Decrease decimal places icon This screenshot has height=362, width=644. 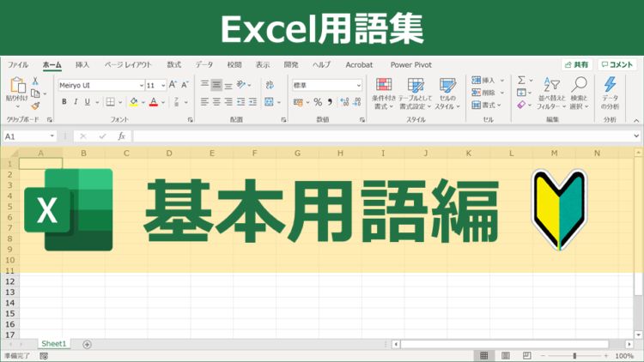tap(357, 102)
